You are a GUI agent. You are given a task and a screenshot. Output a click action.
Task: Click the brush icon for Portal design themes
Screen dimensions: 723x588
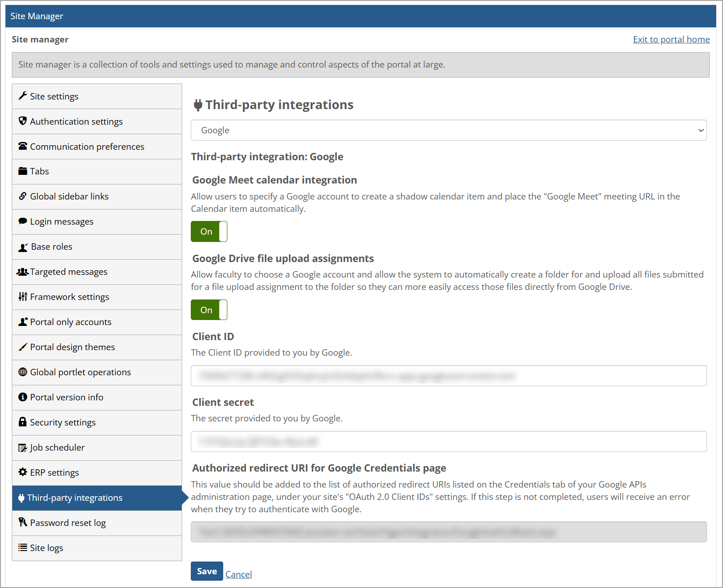tap(22, 347)
